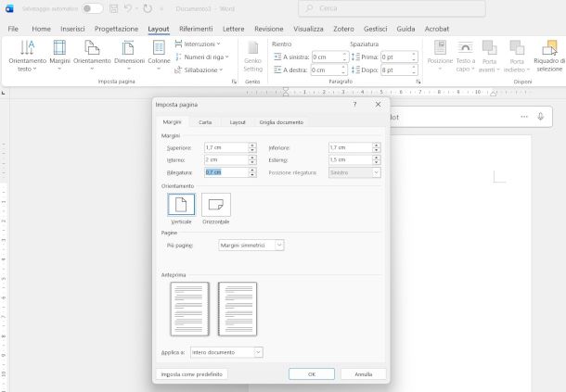
Task: Click the Porta avanti button
Action: (x=489, y=56)
